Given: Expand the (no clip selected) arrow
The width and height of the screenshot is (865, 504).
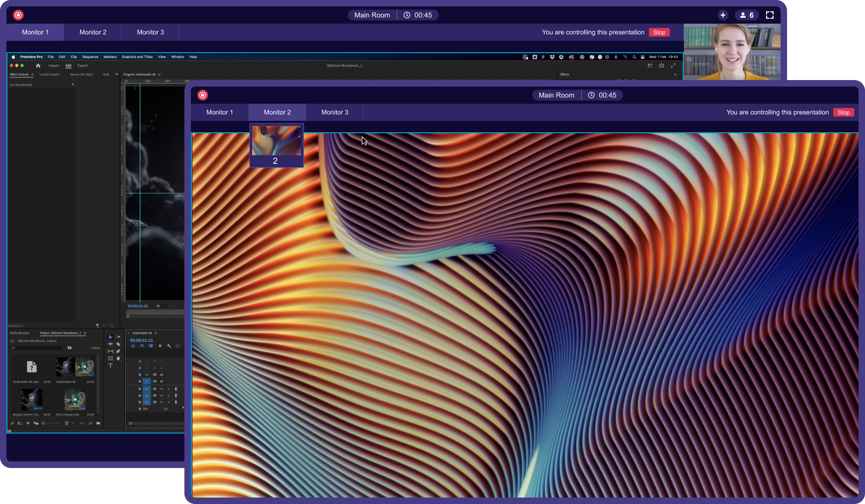Looking at the screenshot, I should pos(73,85).
